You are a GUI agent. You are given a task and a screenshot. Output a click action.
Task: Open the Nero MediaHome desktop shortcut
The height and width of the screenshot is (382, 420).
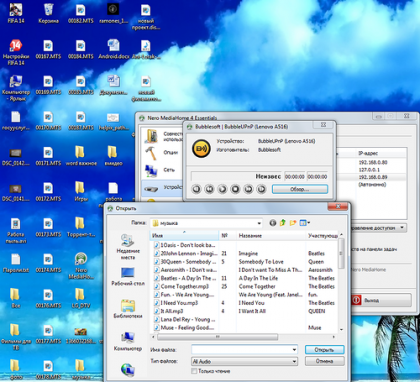(81, 266)
